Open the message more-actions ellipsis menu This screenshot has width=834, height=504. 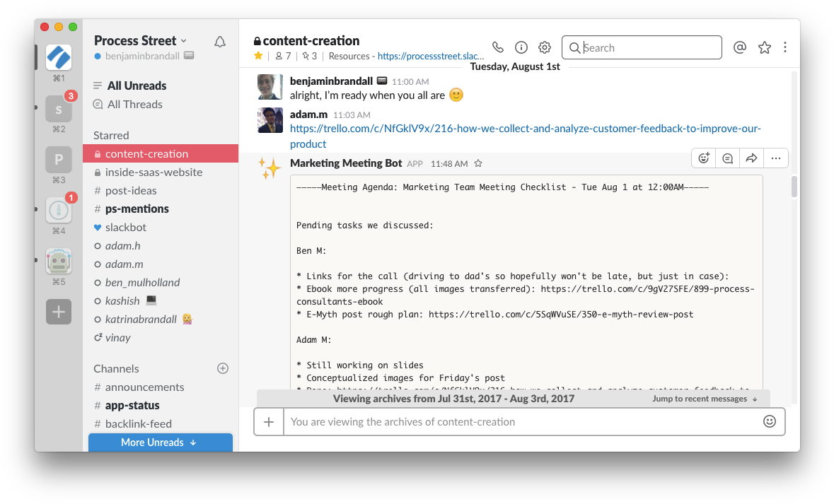775,158
